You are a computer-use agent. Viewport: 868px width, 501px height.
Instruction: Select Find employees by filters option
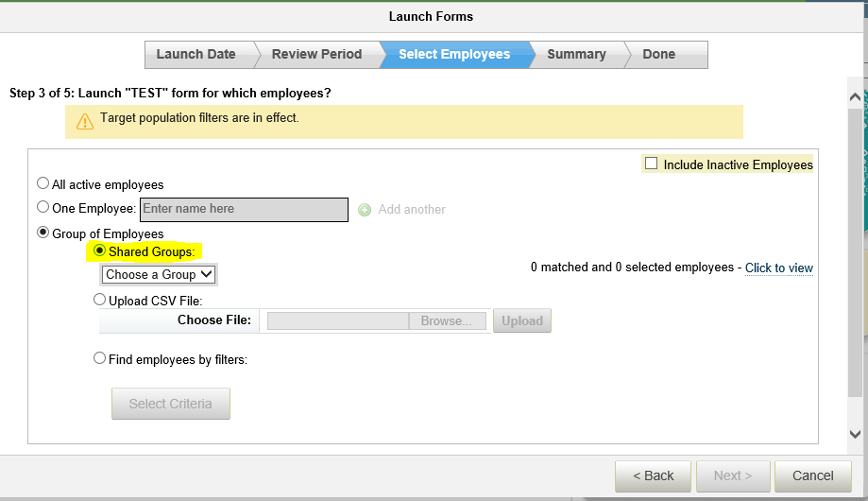pyautogui.click(x=99, y=358)
